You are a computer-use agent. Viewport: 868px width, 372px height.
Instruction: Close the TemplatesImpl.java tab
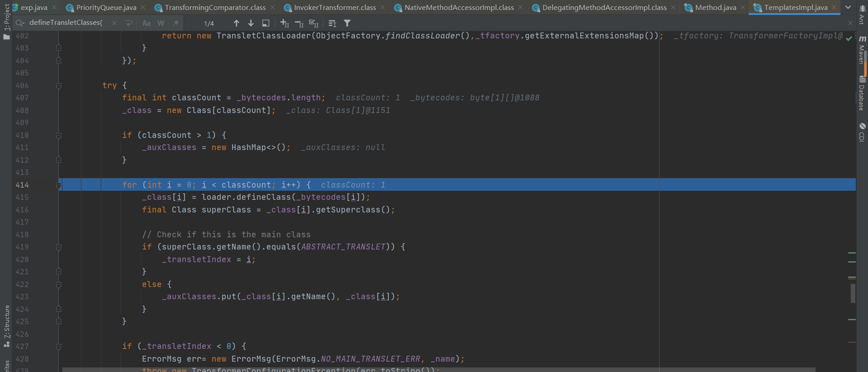[834, 7]
